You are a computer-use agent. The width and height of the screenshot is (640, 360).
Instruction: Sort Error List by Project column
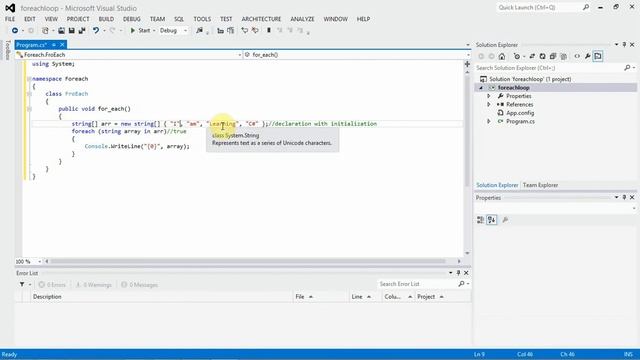(x=442, y=297)
